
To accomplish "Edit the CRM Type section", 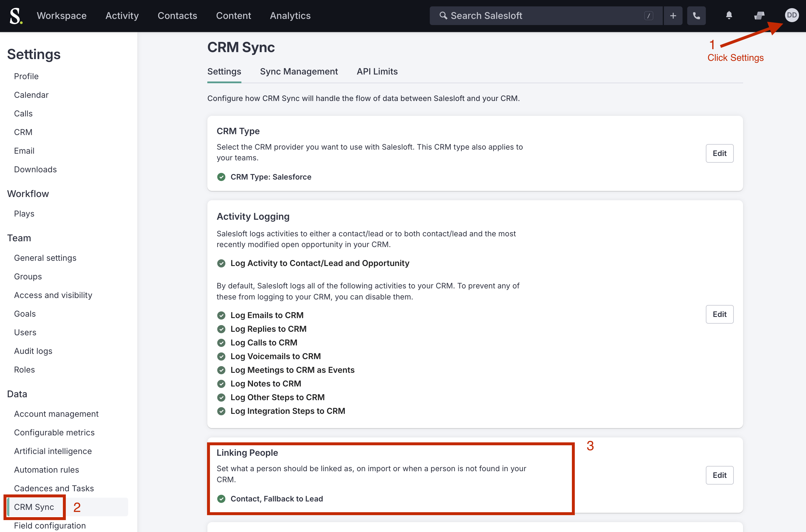I will 720,153.
